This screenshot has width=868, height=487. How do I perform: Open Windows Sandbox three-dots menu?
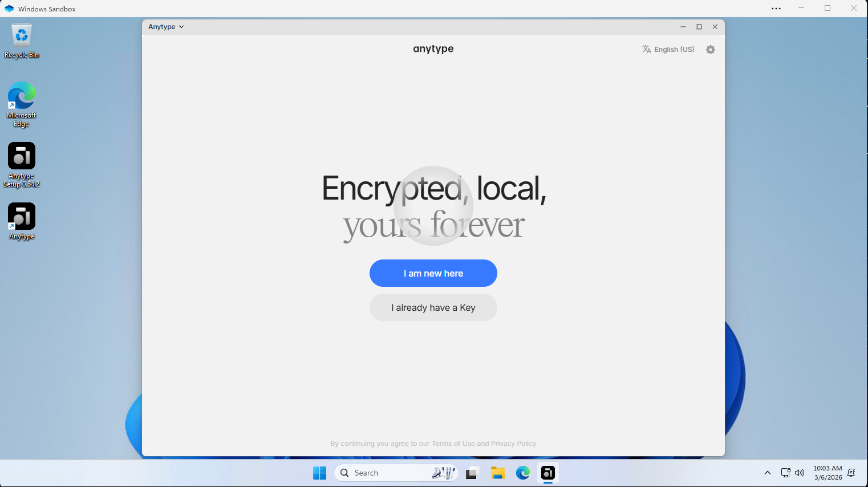click(x=776, y=9)
